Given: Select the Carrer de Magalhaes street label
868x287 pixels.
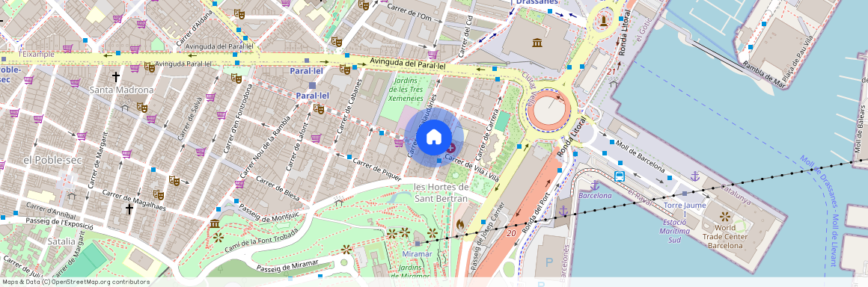Looking at the screenshot, I should [134, 201].
